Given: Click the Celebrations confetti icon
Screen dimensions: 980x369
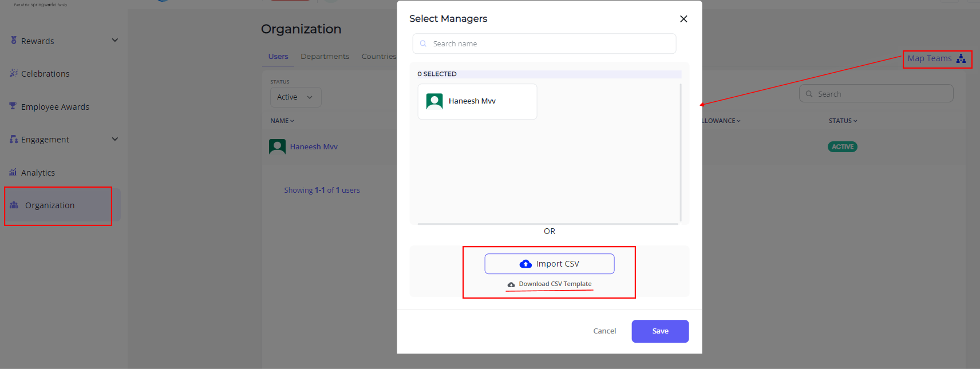Looking at the screenshot, I should click(x=14, y=73).
